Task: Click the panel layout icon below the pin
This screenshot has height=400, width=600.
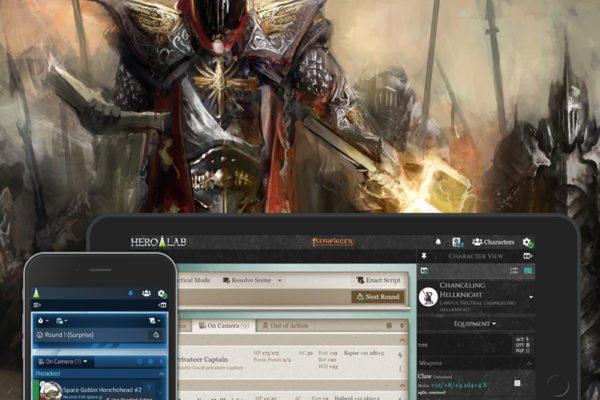Action: click(x=424, y=271)
